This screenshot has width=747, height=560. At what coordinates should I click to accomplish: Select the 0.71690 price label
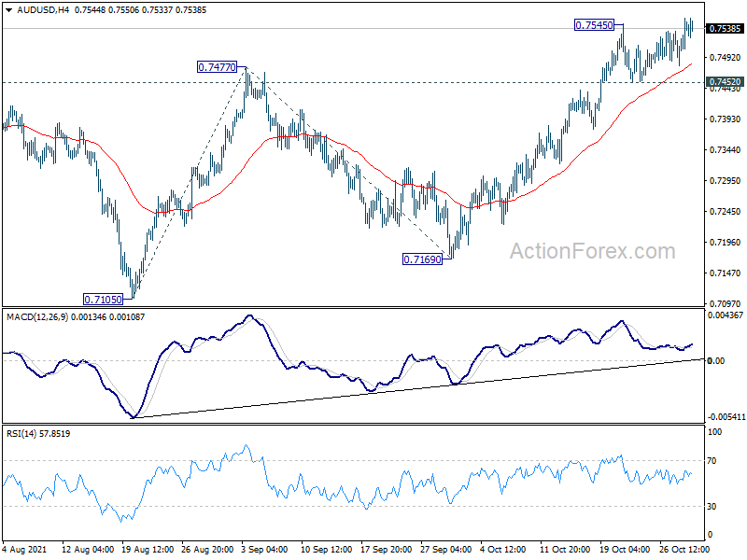[423, 259]
